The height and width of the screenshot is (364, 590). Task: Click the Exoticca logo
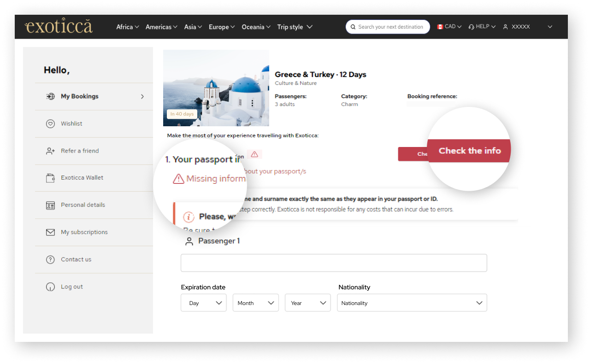[59, 26]
